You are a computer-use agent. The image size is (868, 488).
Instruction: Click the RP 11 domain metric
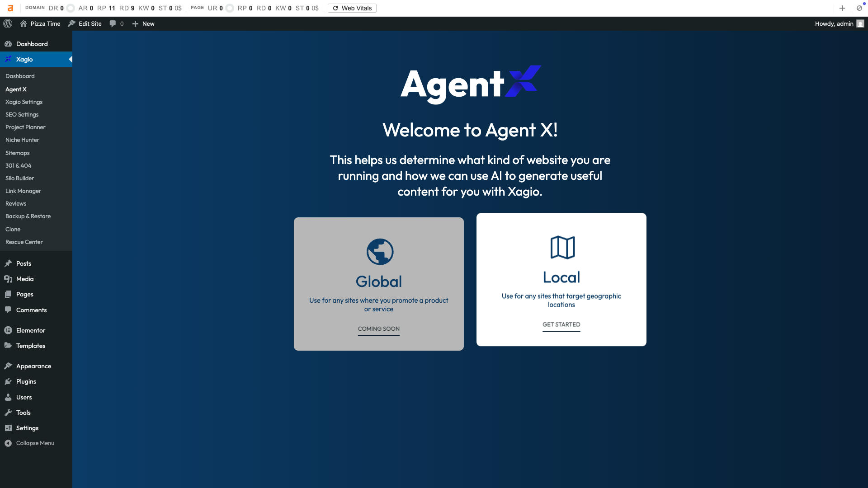coord(106,8)
